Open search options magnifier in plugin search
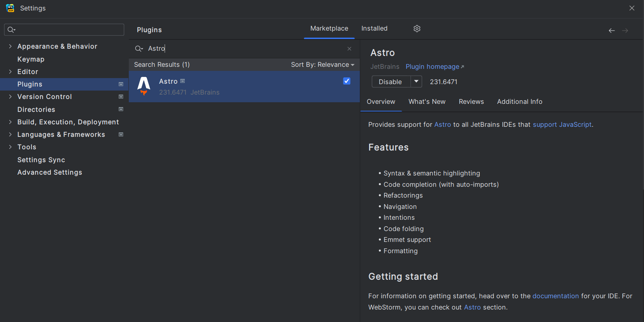 point(139,49)
